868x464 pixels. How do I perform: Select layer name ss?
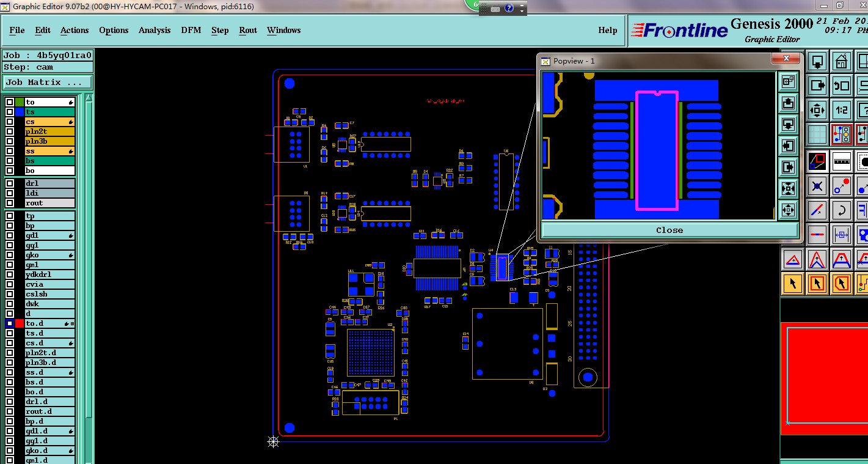[x=49, y=151]
